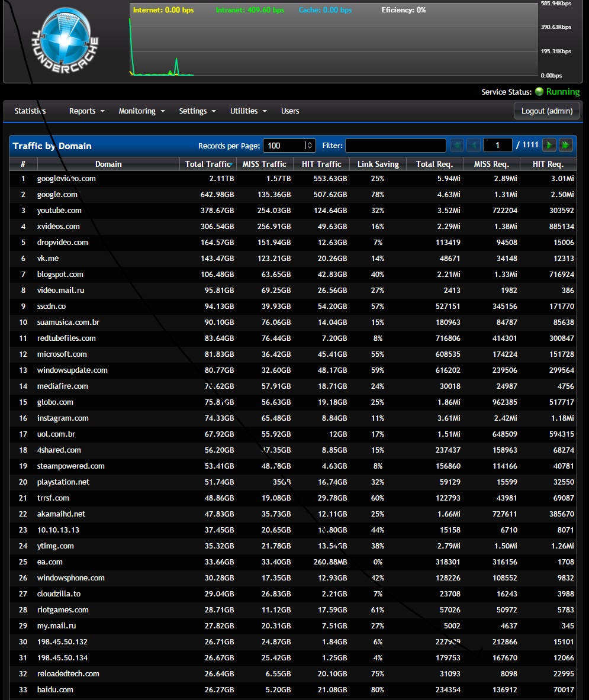Screen dimensions: 589x700
Task: Select the 4shared.com domain entry
Action: tap(59, 450)
